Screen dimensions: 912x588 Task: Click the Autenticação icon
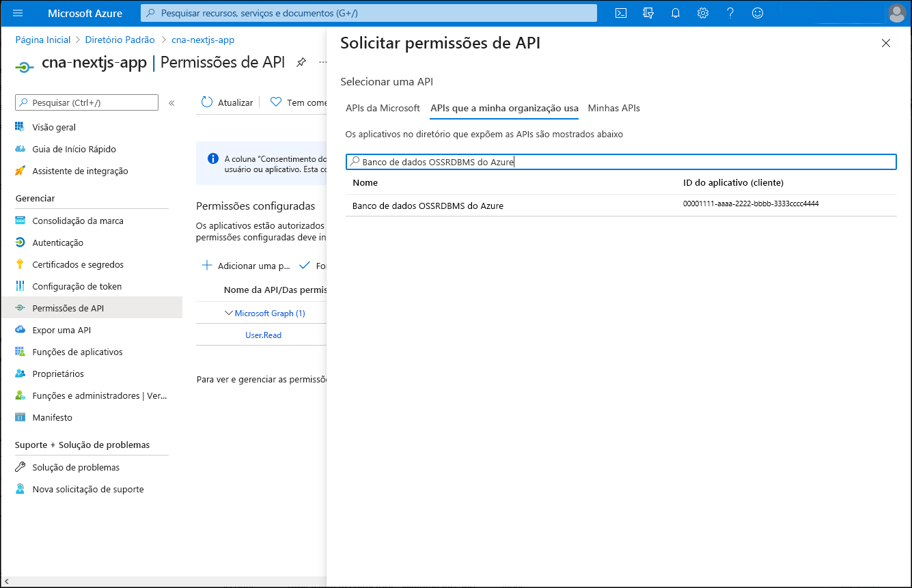point(20,242)
